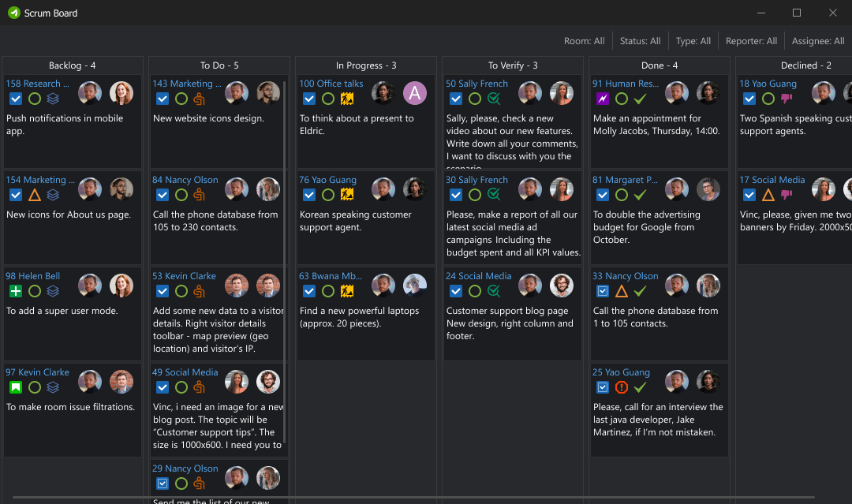This screenshot has width=852, height=504.
Task: Click the stacked layers icon on card 158 Research
Action: point(52,99)
